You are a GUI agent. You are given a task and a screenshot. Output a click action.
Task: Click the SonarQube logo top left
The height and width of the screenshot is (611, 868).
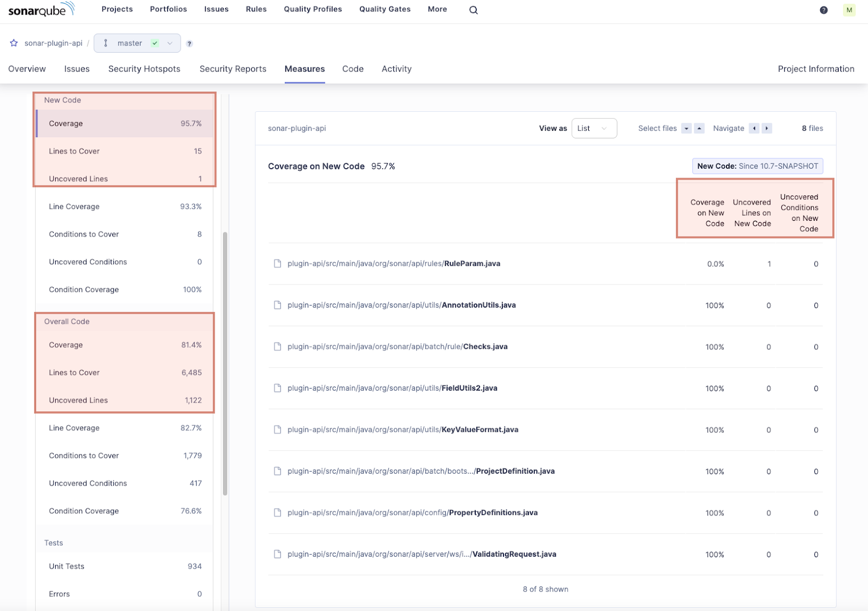coord(38,9)
